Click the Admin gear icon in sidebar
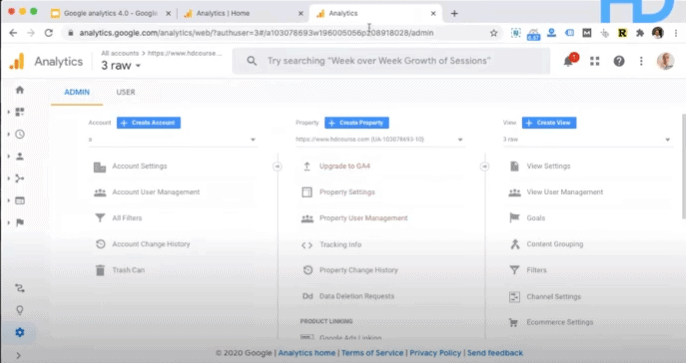686x363 pixels. (20, 332)
